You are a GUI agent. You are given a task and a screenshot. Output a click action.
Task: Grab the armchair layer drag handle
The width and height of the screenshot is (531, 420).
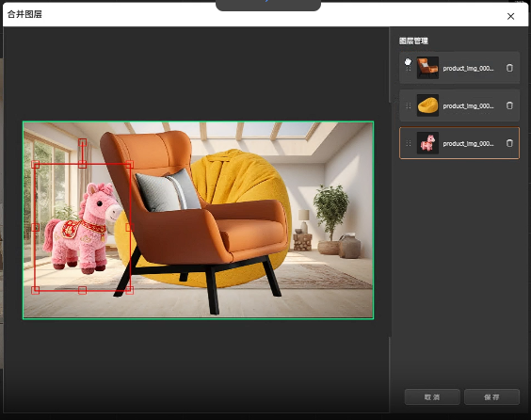tap(409, 68)
